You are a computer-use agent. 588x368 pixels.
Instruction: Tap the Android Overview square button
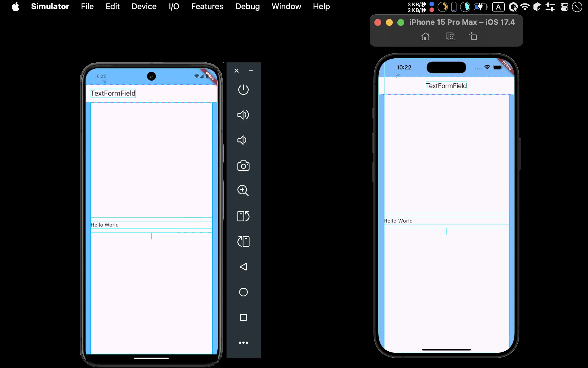click(x=243, y=317)
